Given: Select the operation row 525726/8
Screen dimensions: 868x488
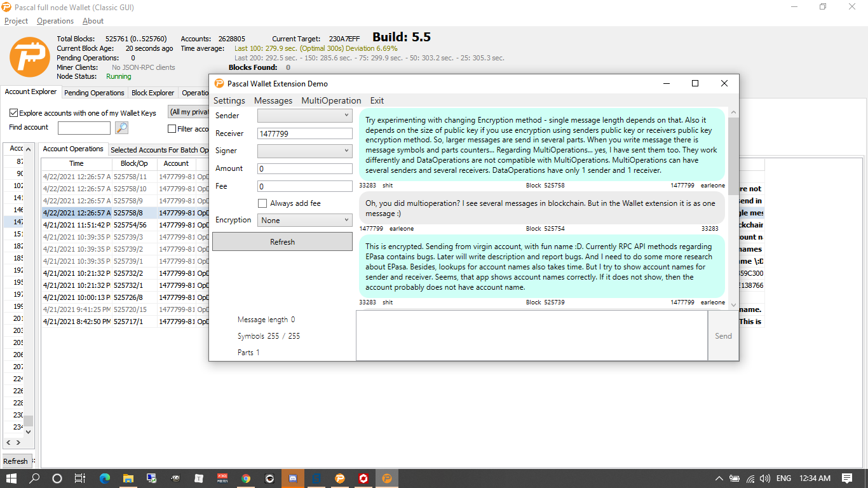Looking at the screenshot, I should coord(125,297).
